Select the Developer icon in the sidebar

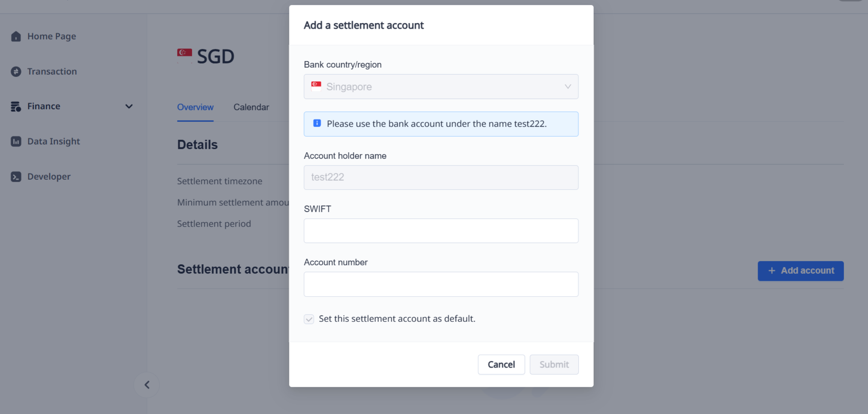pyautogui.click(x=16, y=176)
